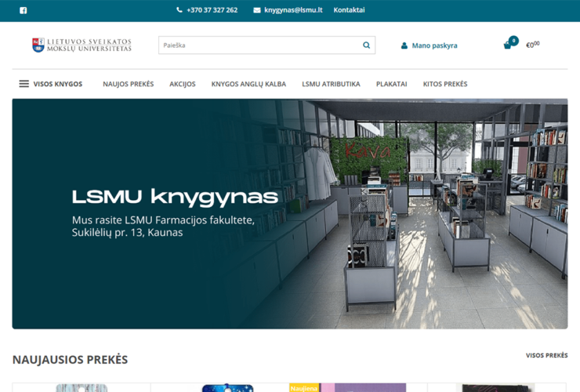The height and width of the screenshot is (392, 580).
Task: Open LSMU ATRIBUTIKA menu item
Action: coord(331,84)
